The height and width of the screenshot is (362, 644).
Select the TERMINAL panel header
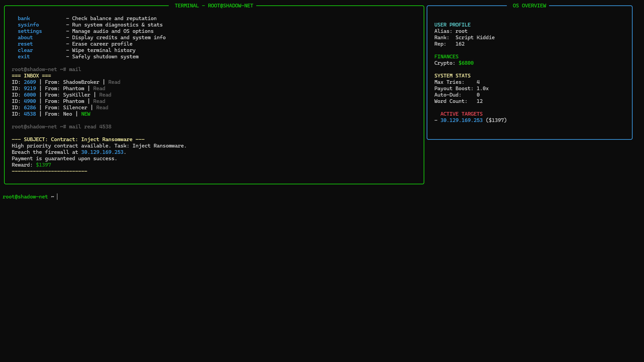214,5
